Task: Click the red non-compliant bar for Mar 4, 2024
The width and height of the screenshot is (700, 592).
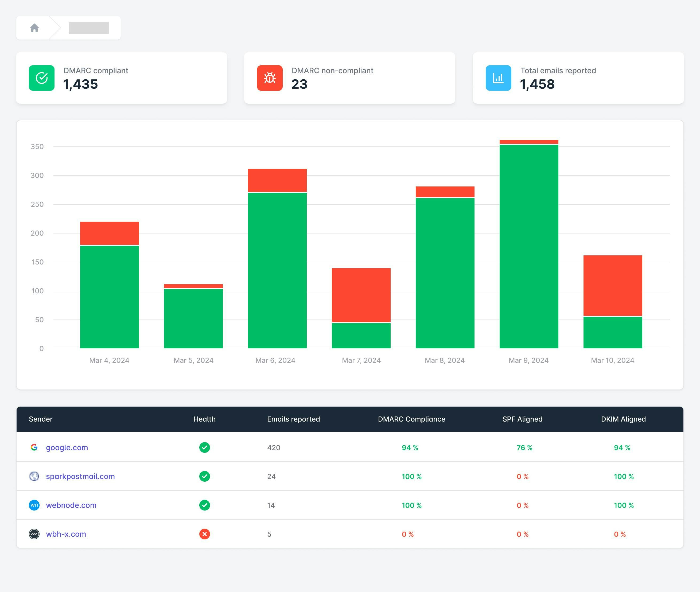Action: point(109,233)
